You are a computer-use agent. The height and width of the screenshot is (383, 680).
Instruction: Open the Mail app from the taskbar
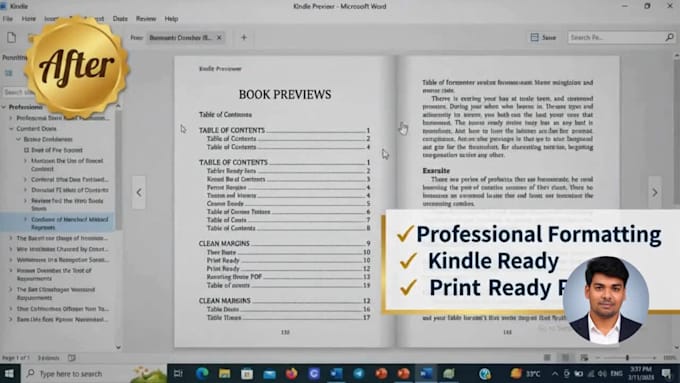coord(269,373)
